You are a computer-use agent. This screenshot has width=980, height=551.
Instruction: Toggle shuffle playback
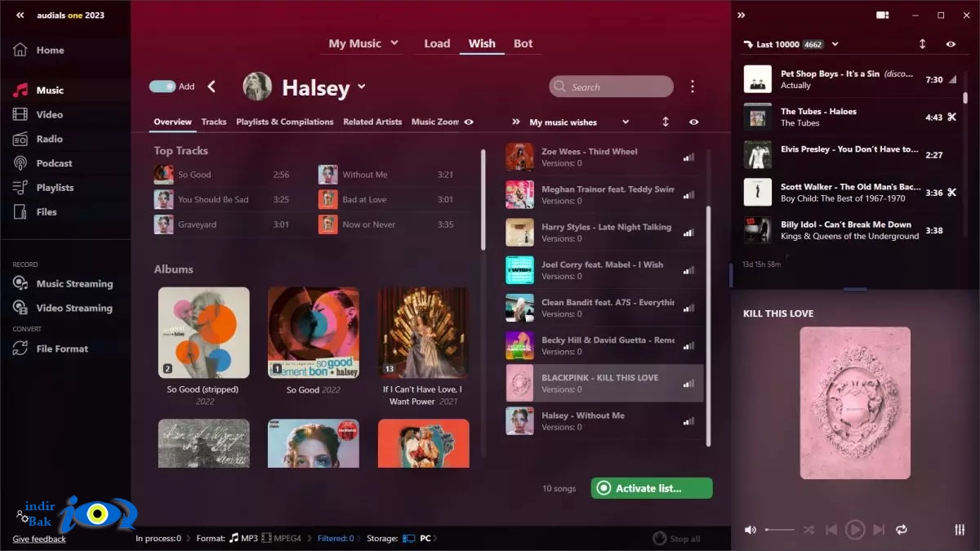(x=808, y=530)
